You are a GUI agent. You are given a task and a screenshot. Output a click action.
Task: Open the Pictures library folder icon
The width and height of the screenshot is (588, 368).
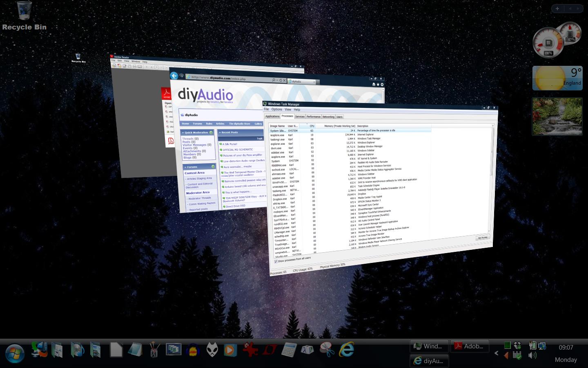95,350
